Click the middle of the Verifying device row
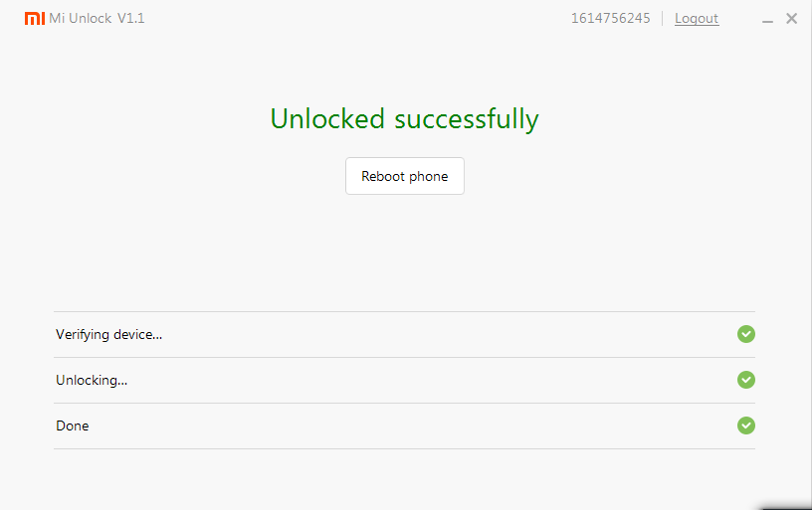This screenshot has width=812, height=510. 404,334
